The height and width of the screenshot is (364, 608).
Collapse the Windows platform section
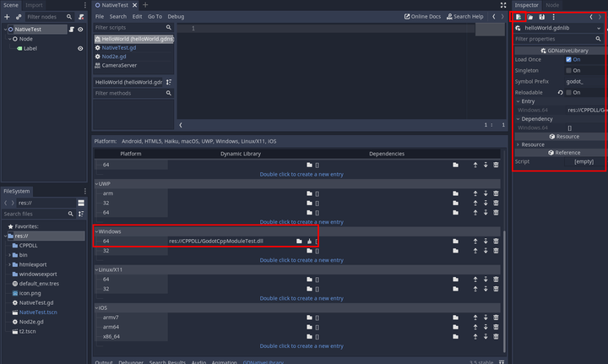point(96,231)
